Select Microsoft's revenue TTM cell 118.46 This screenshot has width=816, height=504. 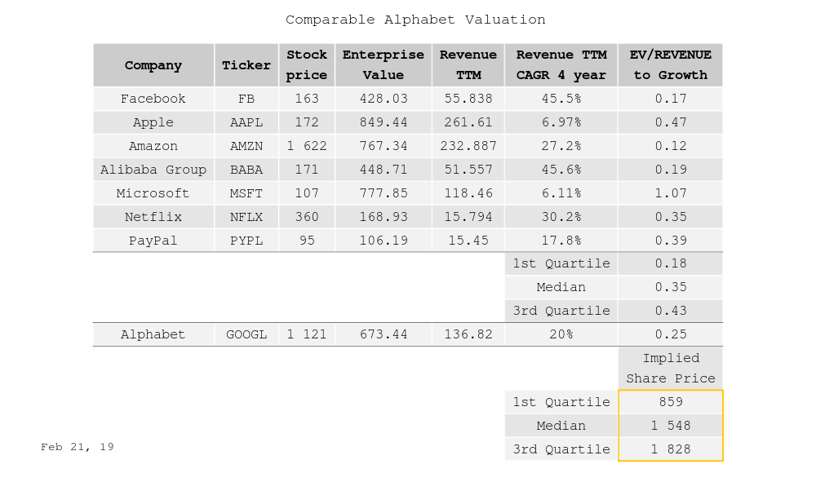pos(468,193)
